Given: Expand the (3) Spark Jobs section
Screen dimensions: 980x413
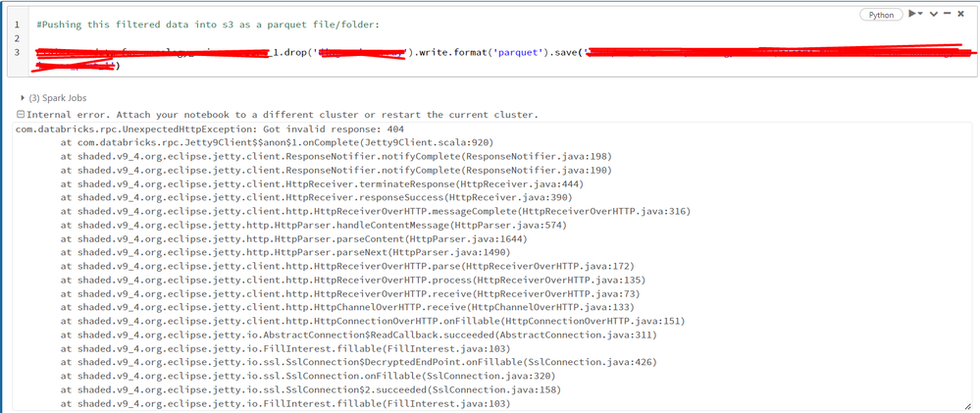Looking at the screenshot, I should point(24,98).
